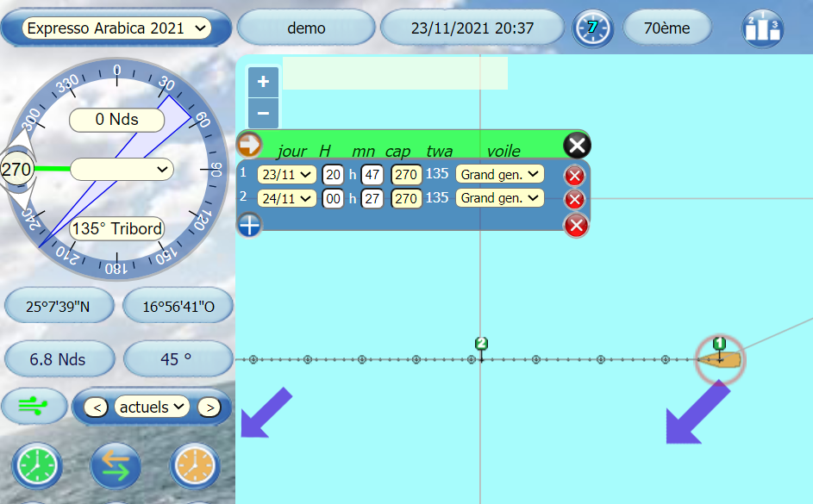This screenshot has height=504, width=813.
Task: Zoom in the map with plus button
Action: click(x=263, y=82)
